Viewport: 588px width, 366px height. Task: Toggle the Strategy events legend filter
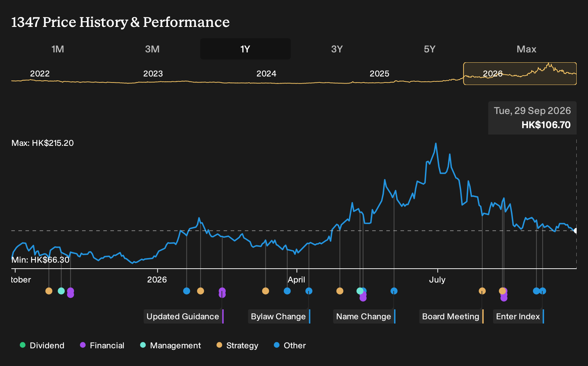click(x=237, y=345)
